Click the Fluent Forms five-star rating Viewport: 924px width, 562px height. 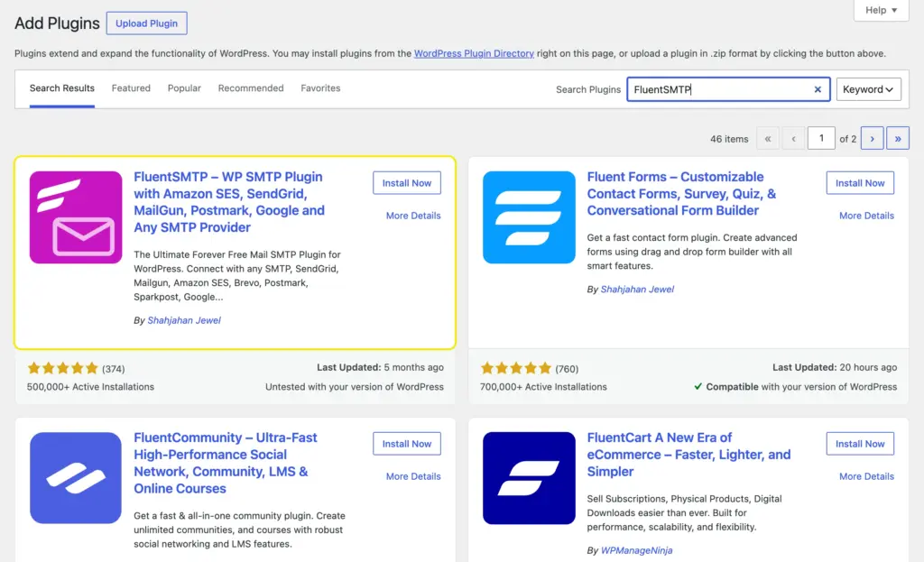515,369
